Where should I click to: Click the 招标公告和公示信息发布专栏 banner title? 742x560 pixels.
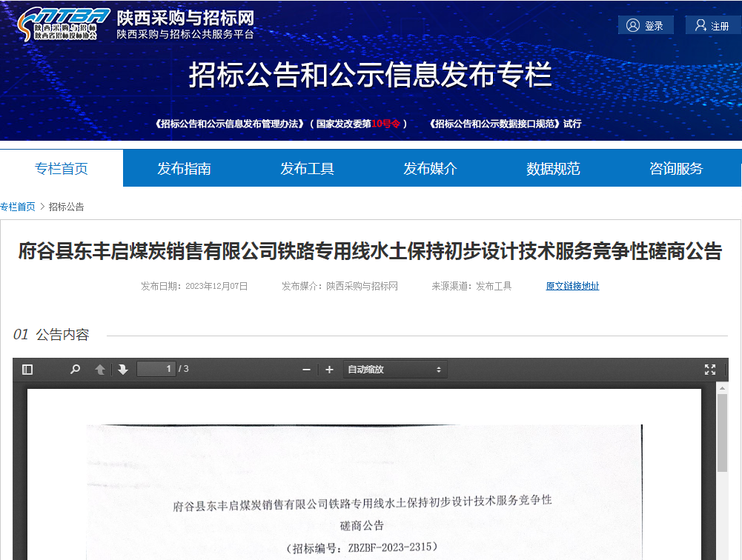pos(371,75)
